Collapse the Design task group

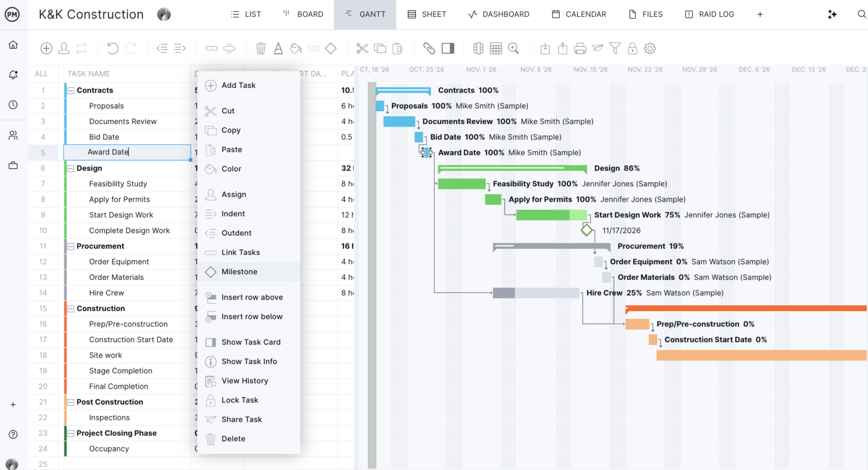pos(71,169)
